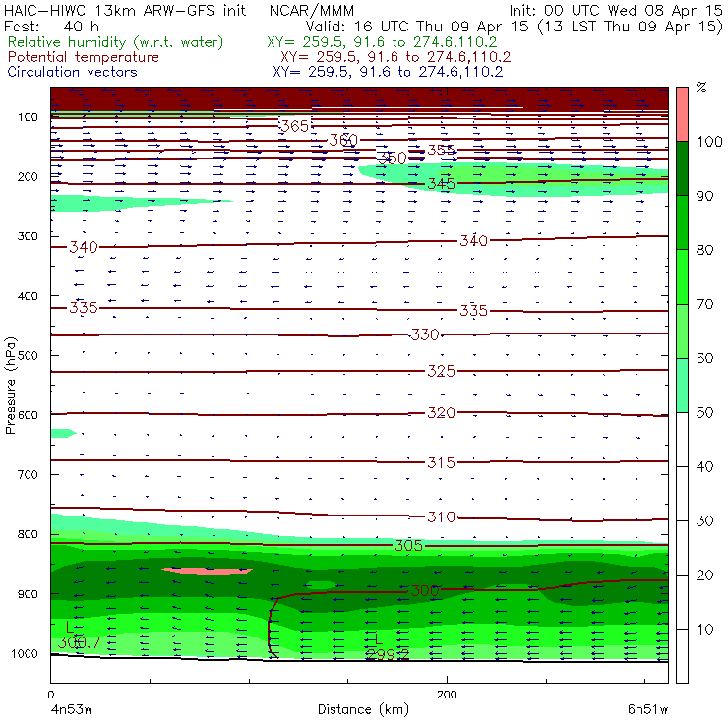The width and height of the screenshot is (728, 728).
Task: Click the 'Valid: 16 UTC Thu 09 Apr 15' text
Action: 418,27
